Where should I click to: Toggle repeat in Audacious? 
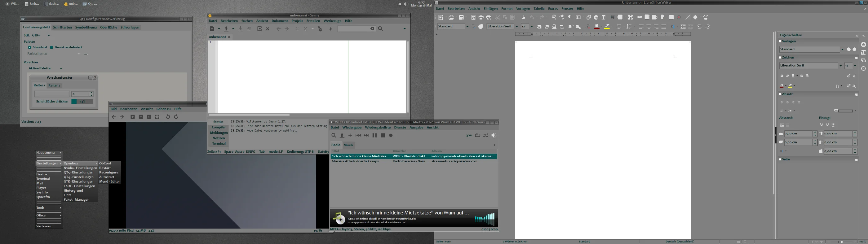click(x=477, y=135)
